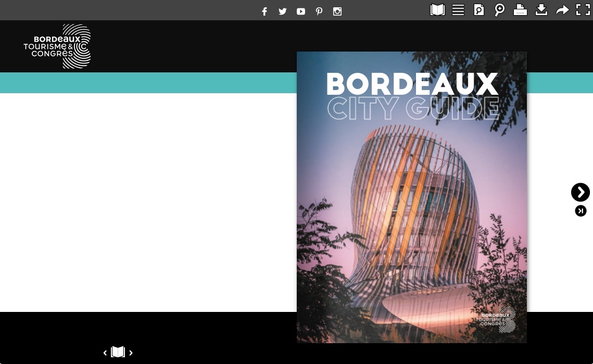Click the previous chevron in bottom bar
This screenshot has width=593, height=364.
pyautogui.click(x=105, y=353)
